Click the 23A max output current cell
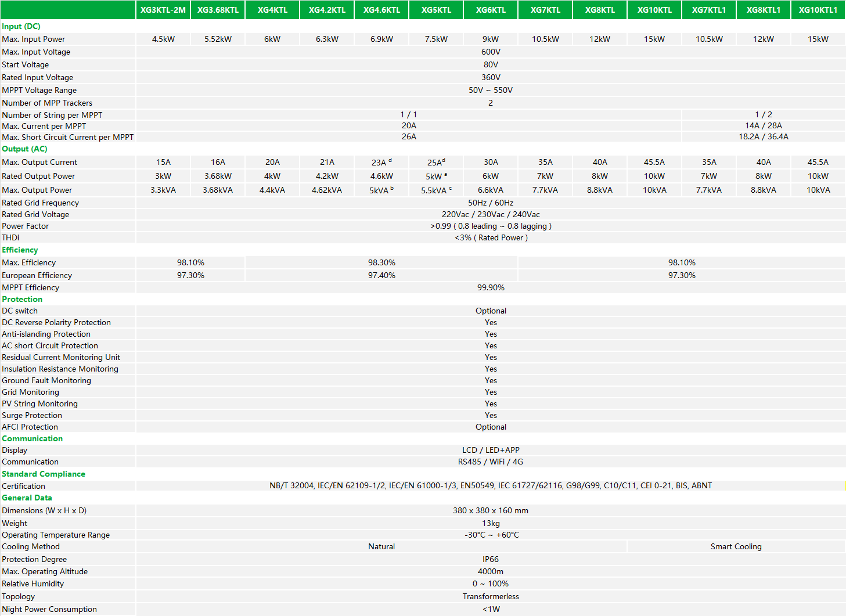This screenshot has width=846, height=616. point(381,162)
